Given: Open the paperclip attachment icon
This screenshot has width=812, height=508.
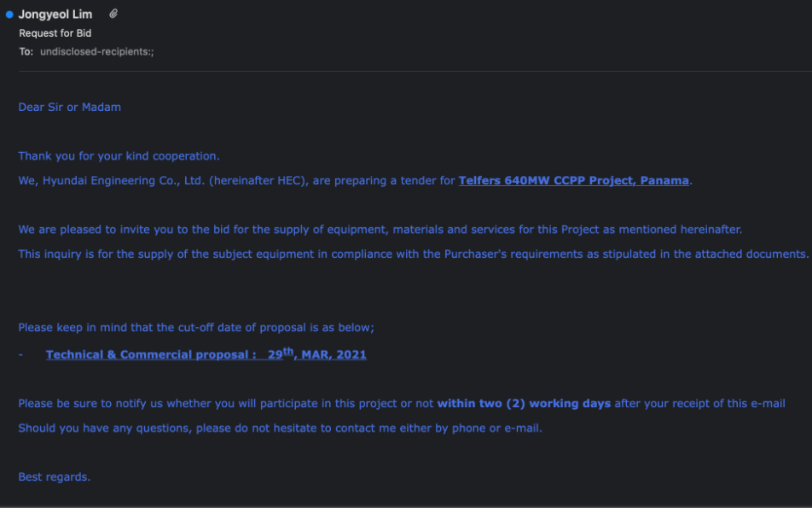Looking at the screenshot, I should point(113,14).
